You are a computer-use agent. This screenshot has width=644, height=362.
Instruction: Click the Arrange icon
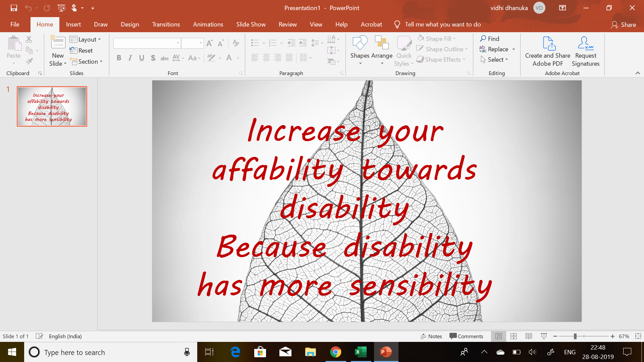coord(382,50)
